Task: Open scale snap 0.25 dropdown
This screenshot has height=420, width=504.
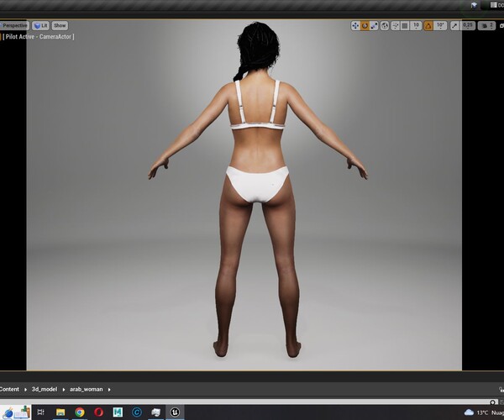Action: click(x=468, y=26)
